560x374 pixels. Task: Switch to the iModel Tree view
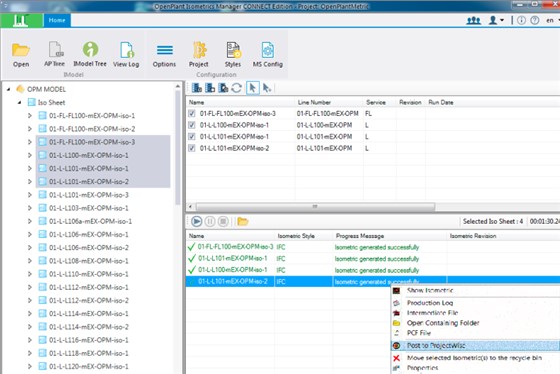(x=90, y=54)
